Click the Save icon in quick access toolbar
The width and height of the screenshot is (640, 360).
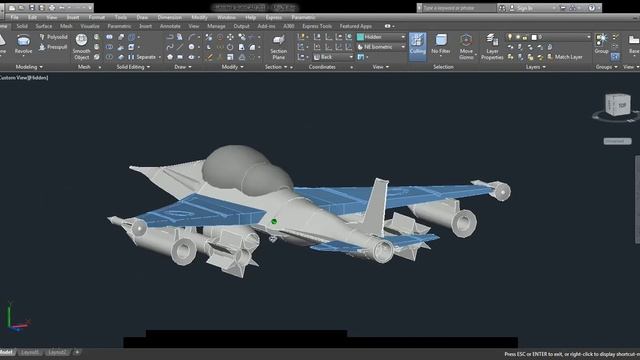point(32,8)
